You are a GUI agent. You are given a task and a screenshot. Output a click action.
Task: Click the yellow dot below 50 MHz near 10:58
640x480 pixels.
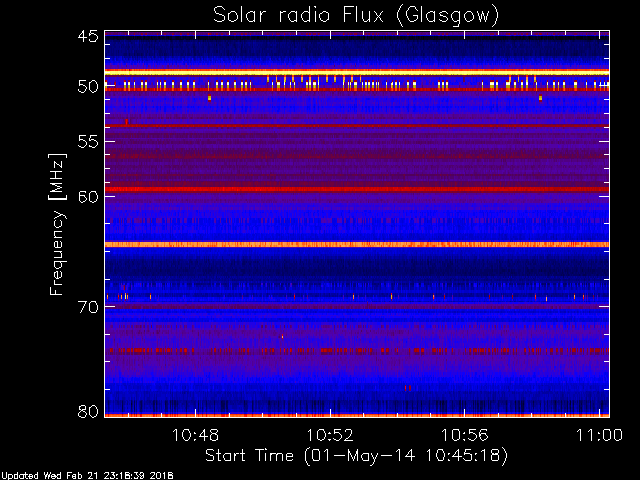[540, 98]
